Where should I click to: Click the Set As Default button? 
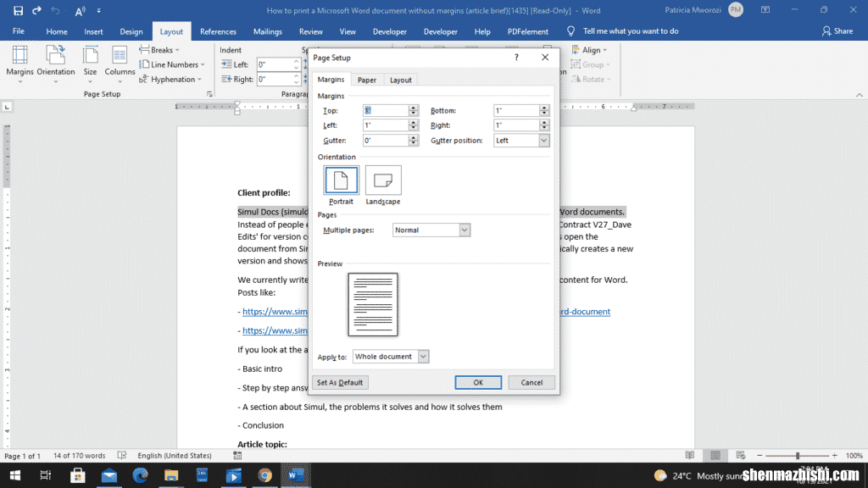(x=340, y=382)
